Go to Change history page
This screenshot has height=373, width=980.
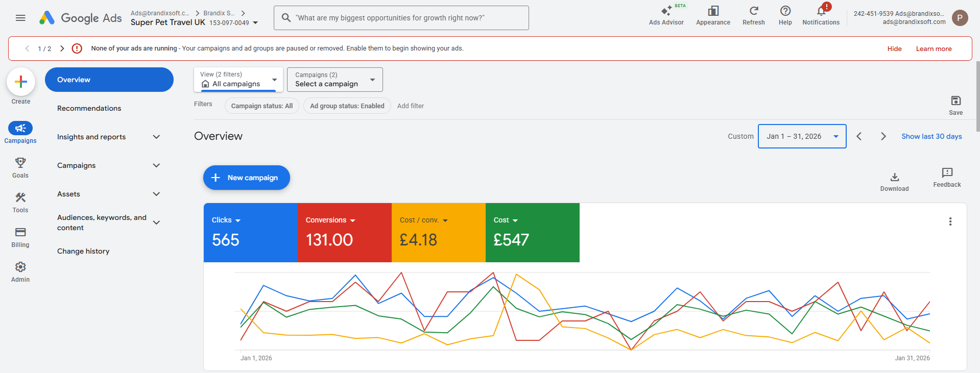[83, 251]
